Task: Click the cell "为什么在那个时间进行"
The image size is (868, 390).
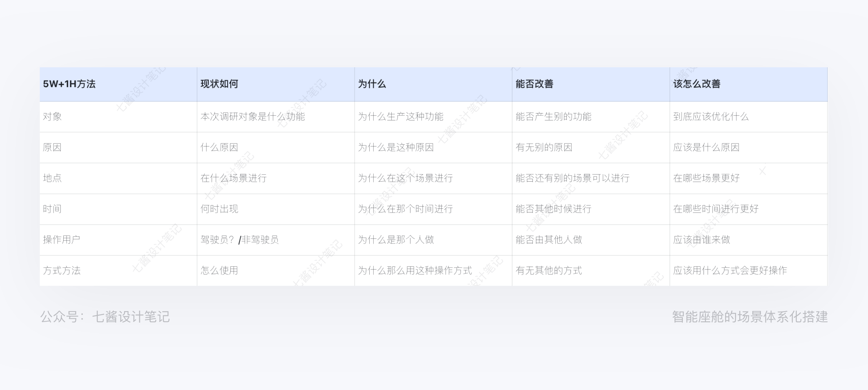Action: (433, 209)
